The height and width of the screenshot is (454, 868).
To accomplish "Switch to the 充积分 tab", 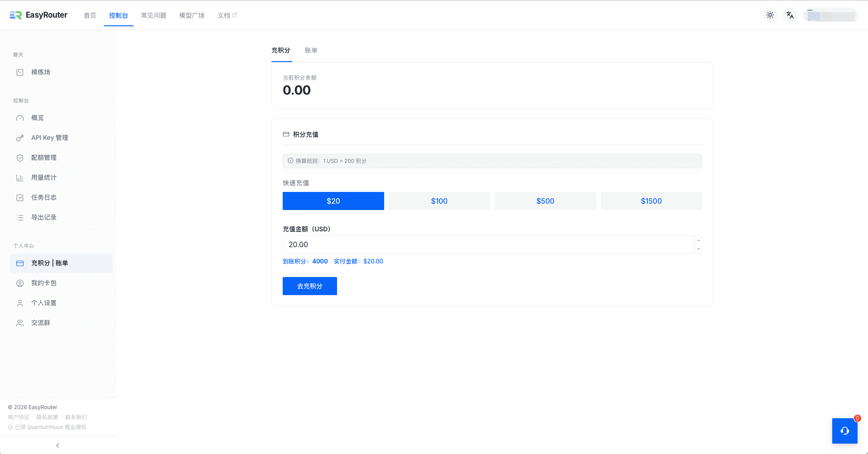I will coord(281,50).
